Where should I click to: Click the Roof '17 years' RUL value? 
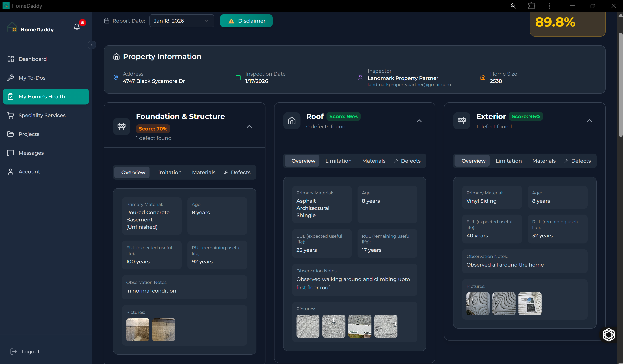click(372, 250)
